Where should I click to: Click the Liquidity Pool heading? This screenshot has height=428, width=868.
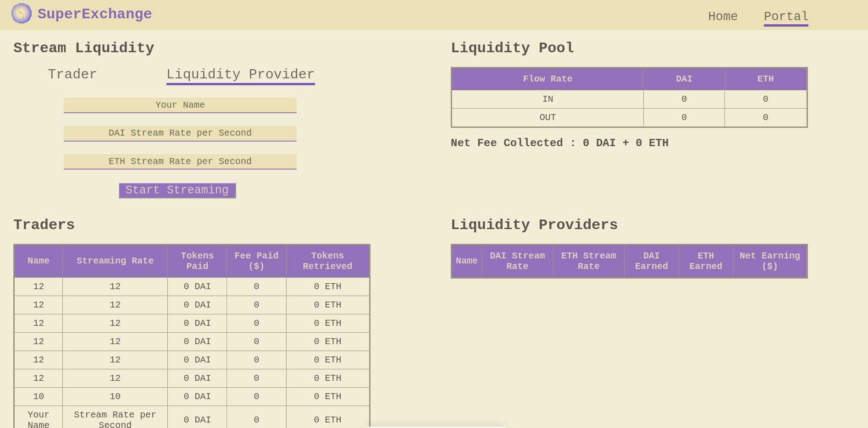(512, 48)
